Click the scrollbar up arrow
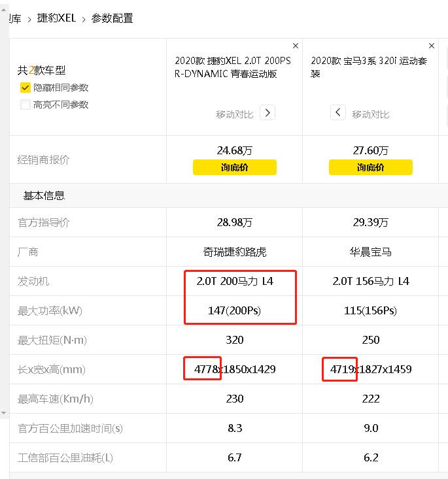 point(4,10)
